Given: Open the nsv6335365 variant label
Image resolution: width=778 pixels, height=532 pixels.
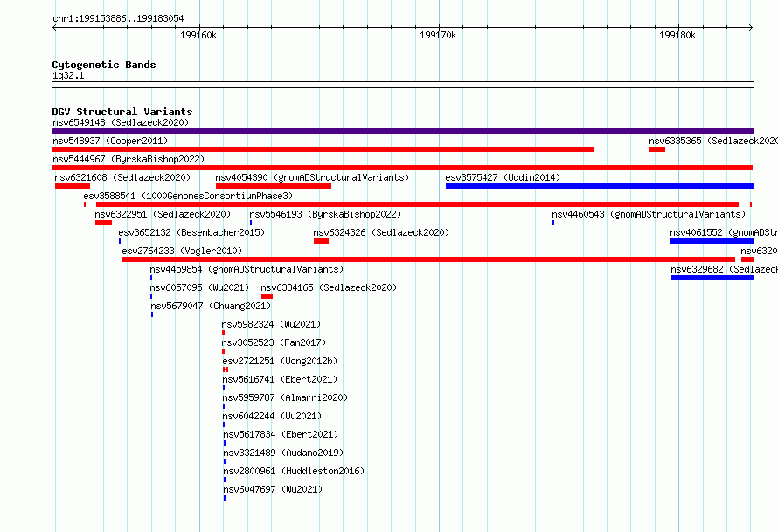Looking at the screenshot, I should click(713, 141).
